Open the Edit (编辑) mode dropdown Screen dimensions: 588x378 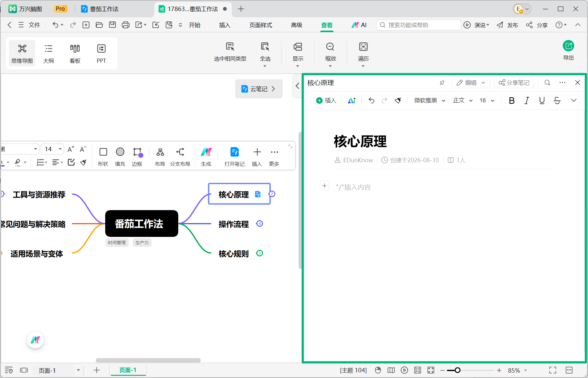coord(471,83)
